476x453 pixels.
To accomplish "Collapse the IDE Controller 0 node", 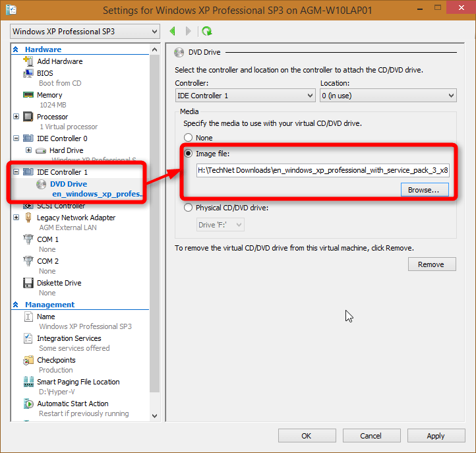I will pyautogui.click(x=16, y=138).
